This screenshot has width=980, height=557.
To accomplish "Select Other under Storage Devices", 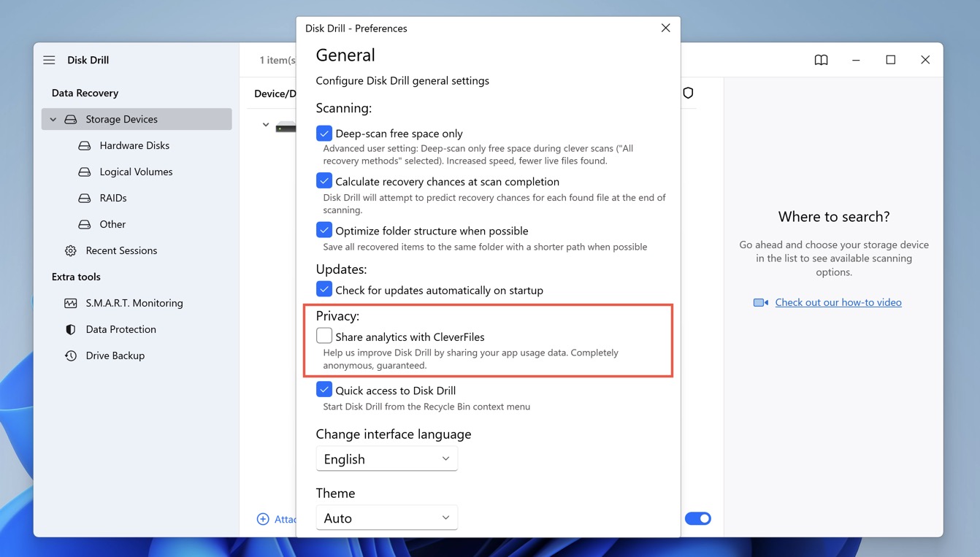I will point(112,224).
